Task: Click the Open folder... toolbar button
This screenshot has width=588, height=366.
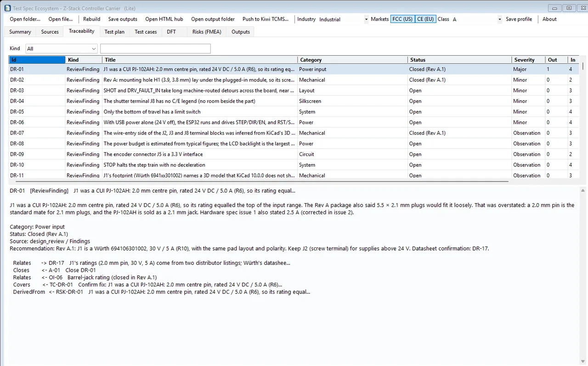Action: [x=25, y=19]
